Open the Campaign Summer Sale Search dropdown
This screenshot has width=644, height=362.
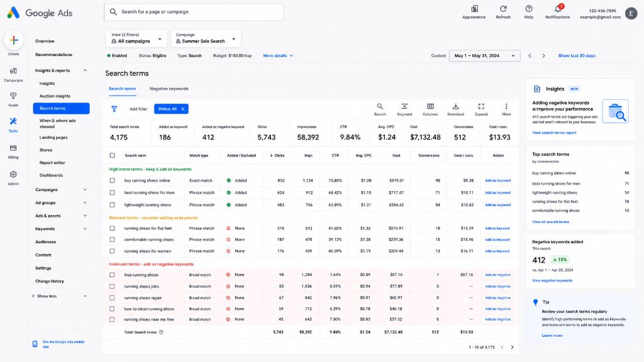[206, 38]
